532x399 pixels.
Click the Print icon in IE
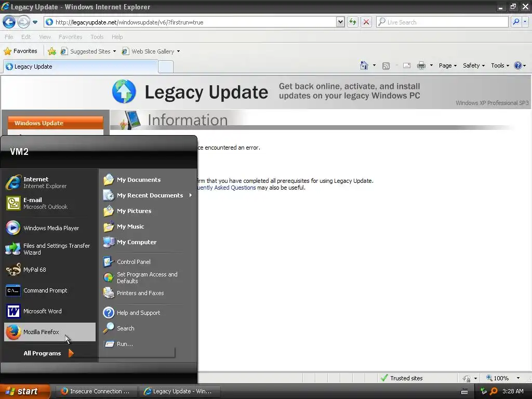coord(421,65)
